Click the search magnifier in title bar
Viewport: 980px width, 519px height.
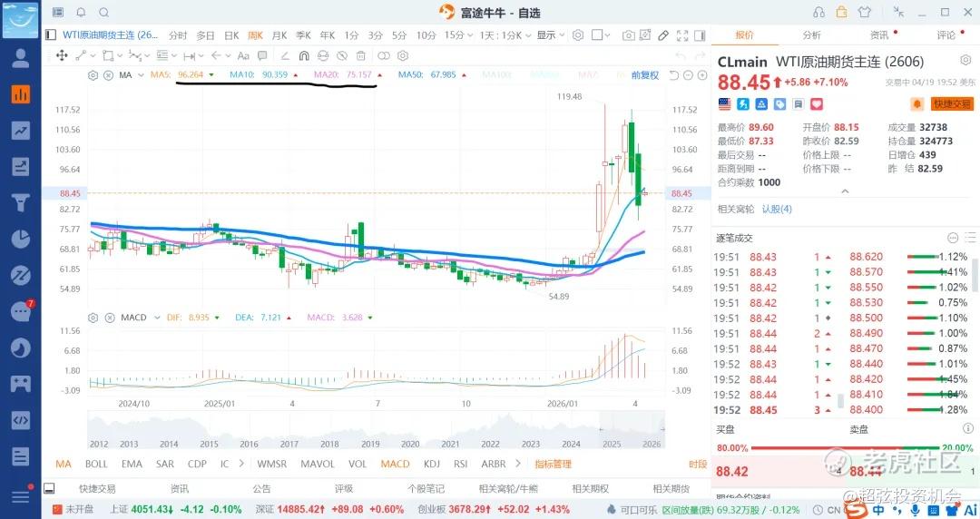click(x=103, y=12)
